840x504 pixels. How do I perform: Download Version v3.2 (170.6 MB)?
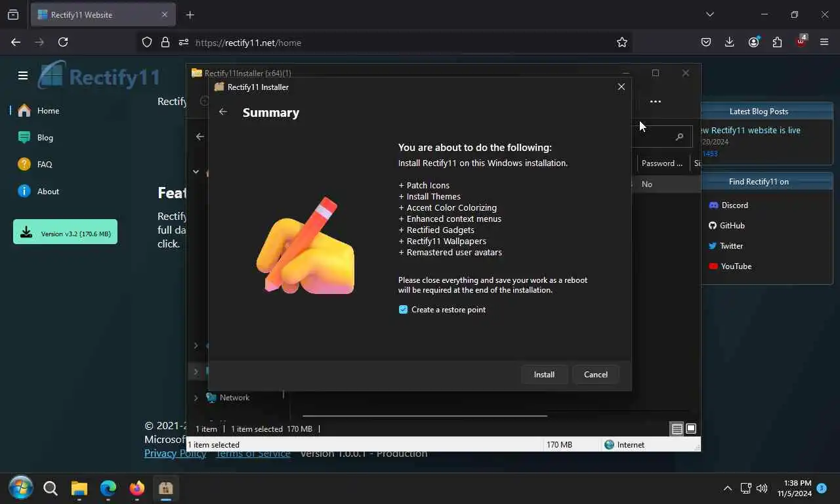65,232
